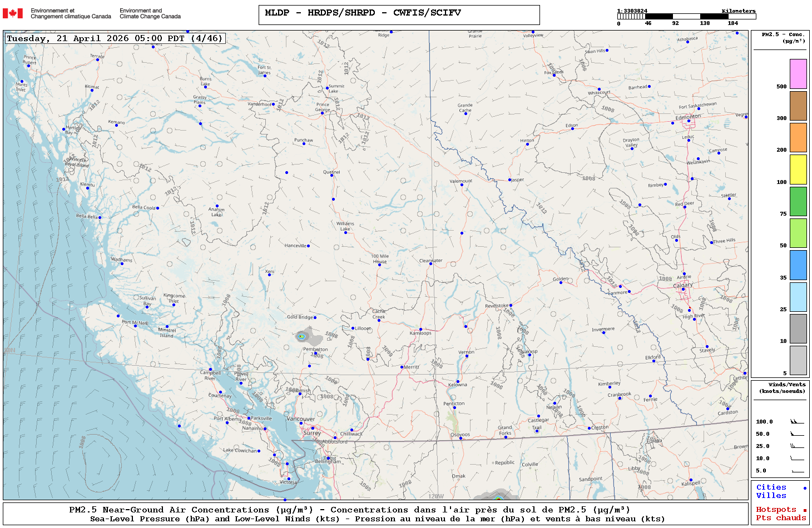
Task: Click the 10 knot wind barb symbol
Action: 797,459
